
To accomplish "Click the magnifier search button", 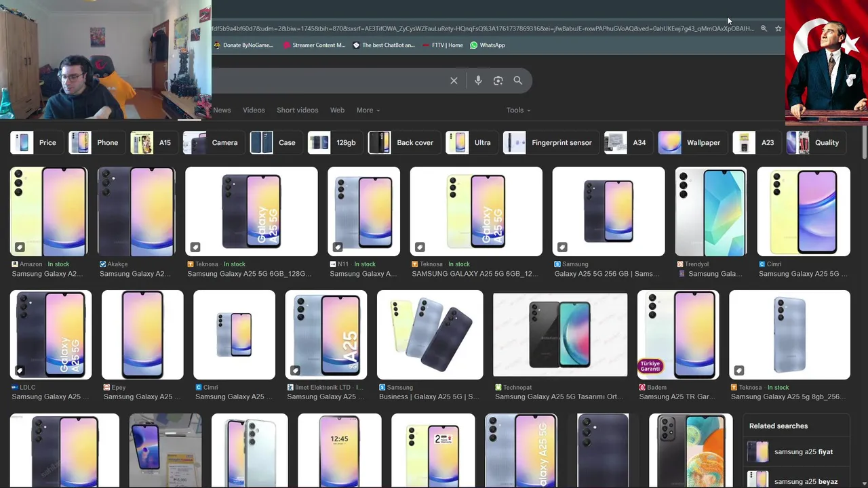I will [517, 81].
